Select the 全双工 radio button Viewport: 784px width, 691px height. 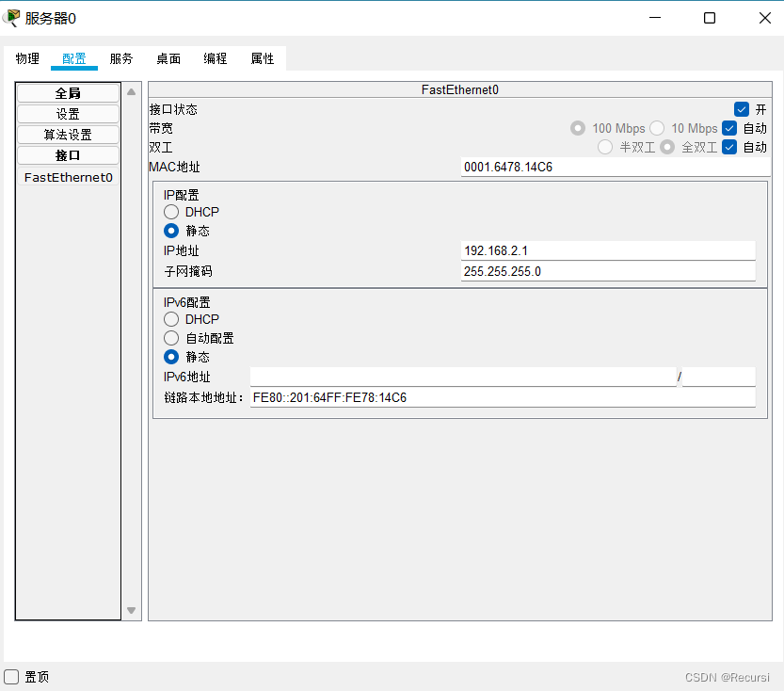667,147
